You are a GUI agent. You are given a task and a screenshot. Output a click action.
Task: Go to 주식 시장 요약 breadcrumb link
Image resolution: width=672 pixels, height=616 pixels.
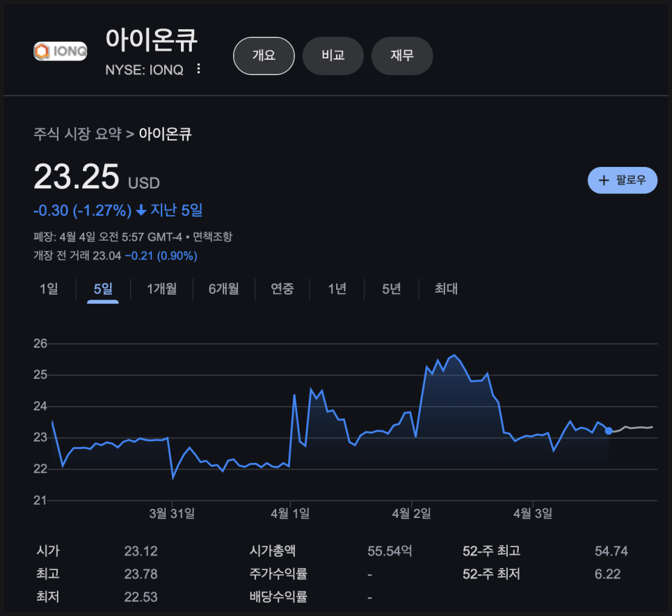(x=78, y=133)
